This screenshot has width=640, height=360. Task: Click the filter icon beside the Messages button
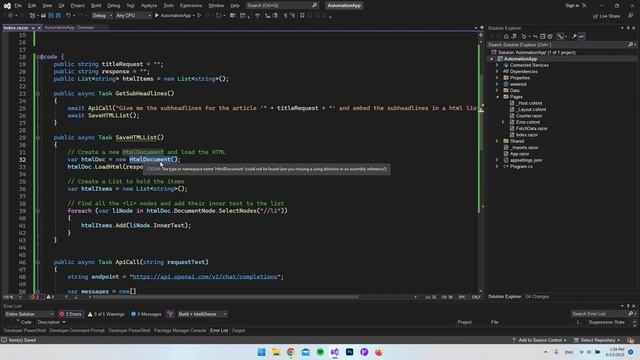(170, 314)
